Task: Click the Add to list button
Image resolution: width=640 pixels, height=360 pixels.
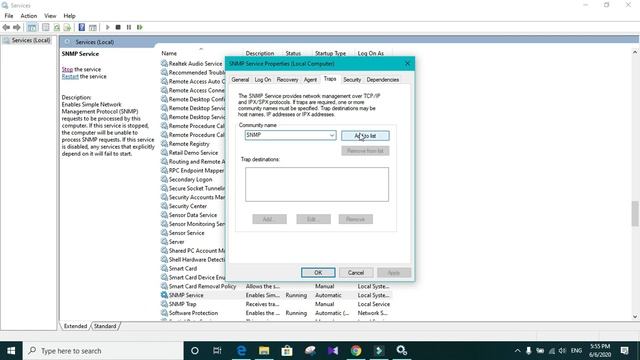Action: [365, 136]
